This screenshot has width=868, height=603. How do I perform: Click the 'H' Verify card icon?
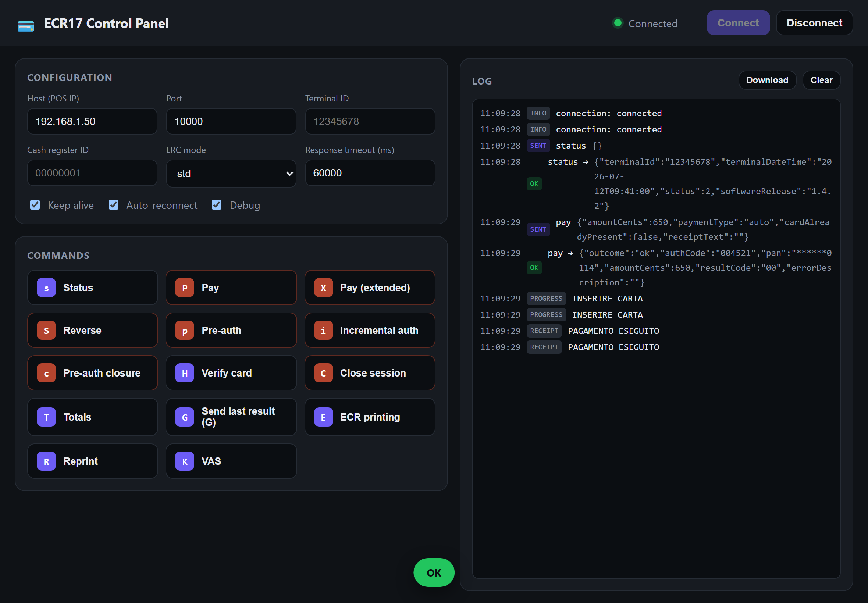point(184,373)
